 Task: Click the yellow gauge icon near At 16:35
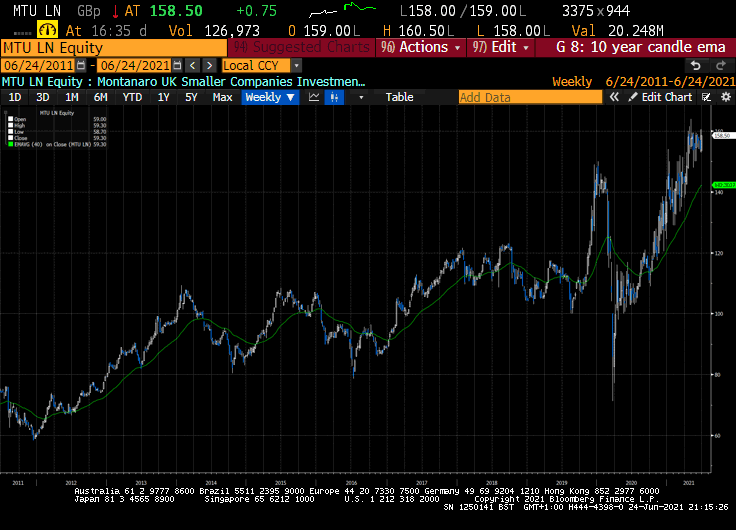(47, 30)
